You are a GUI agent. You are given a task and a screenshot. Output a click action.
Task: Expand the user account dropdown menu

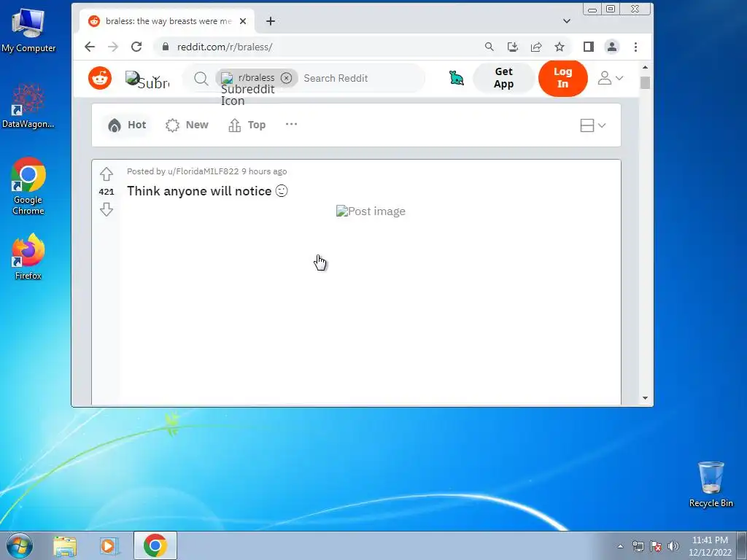coord(611,78)
